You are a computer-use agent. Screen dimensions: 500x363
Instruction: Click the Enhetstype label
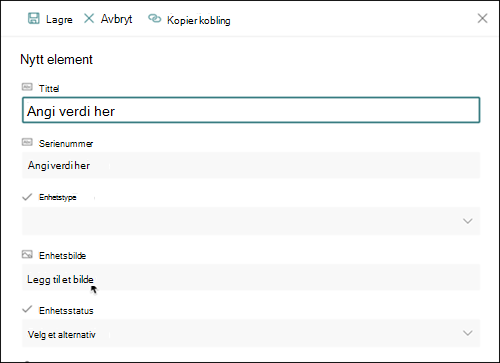(x=58, y=197)
